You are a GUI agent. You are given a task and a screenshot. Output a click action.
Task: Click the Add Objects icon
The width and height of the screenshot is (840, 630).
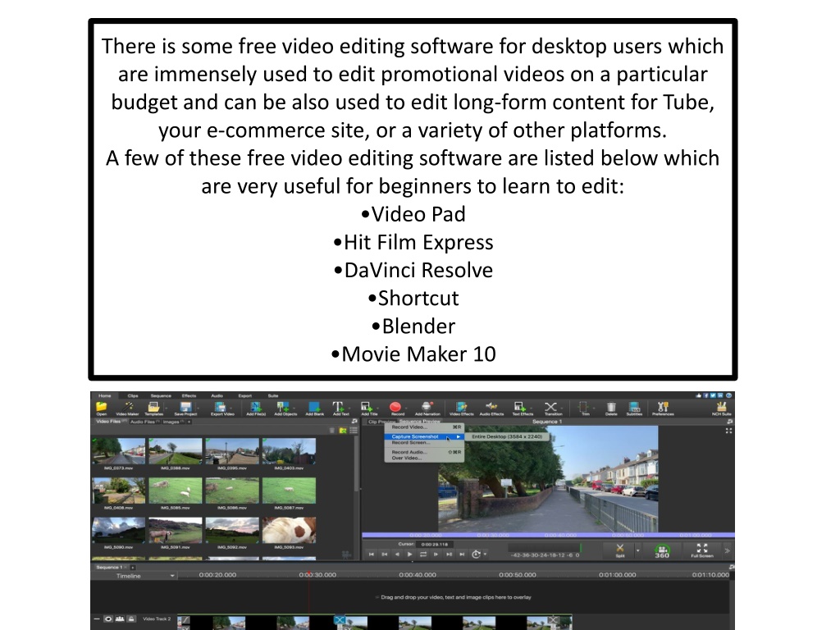tap(285, 409)
